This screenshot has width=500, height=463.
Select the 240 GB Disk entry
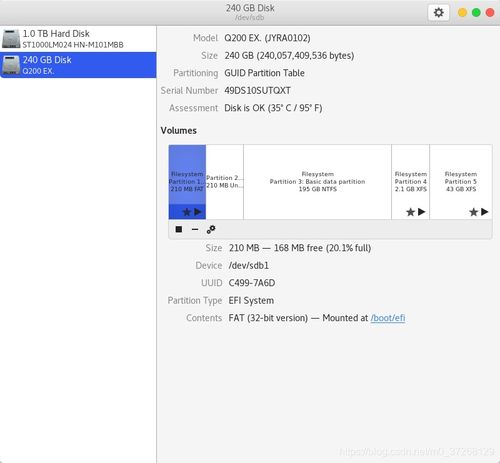pos(78,65)
